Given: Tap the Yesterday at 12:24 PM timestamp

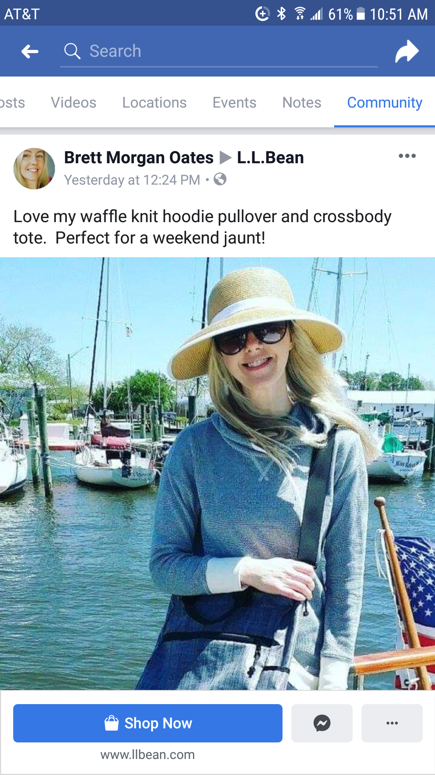Looking at the screenshot, I should pyautogui.click(x=132, y=180).
